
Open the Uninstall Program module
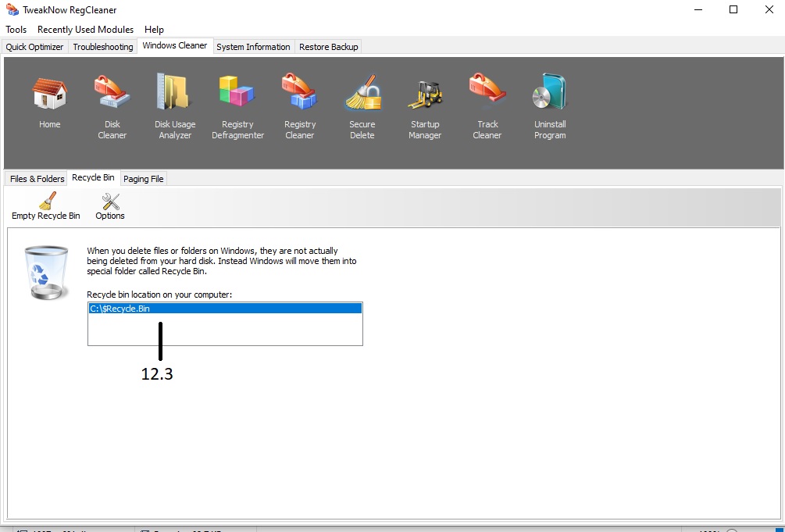[549, 91]
